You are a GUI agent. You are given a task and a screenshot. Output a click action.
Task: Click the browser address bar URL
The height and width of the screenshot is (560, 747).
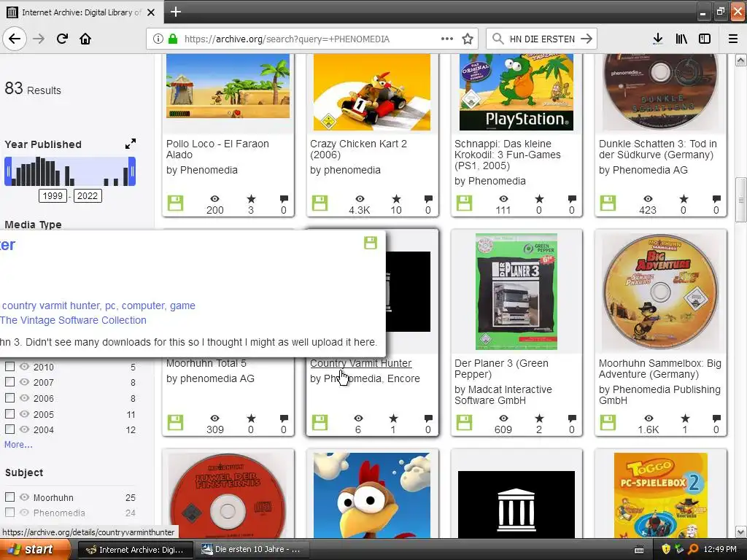287,39
